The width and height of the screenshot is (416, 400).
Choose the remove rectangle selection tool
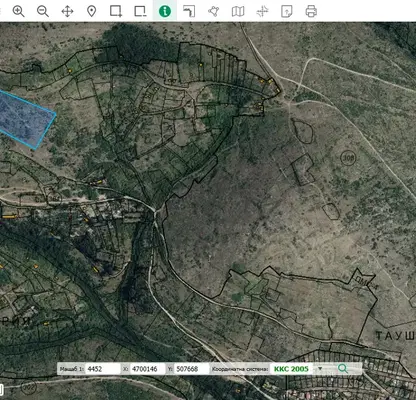tap(140, 11)
